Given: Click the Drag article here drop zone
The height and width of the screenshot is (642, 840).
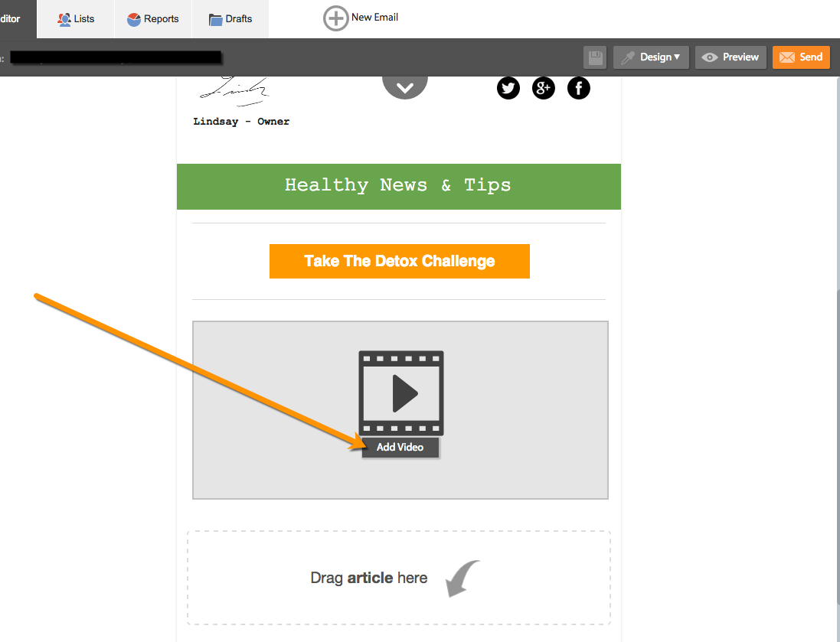Looking at the screenshot, I should (x=398, y=578).
